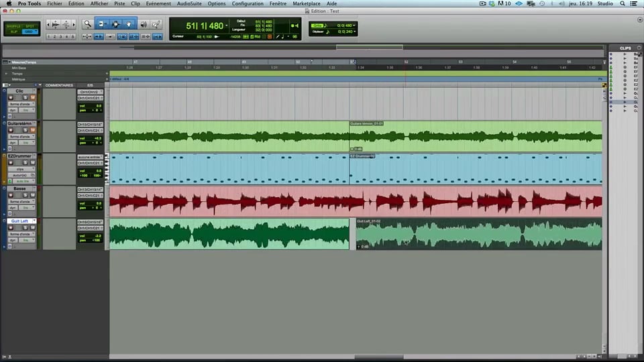Enable Spot edit mode
The image size is (644, 362).
[x=30, y=26]
